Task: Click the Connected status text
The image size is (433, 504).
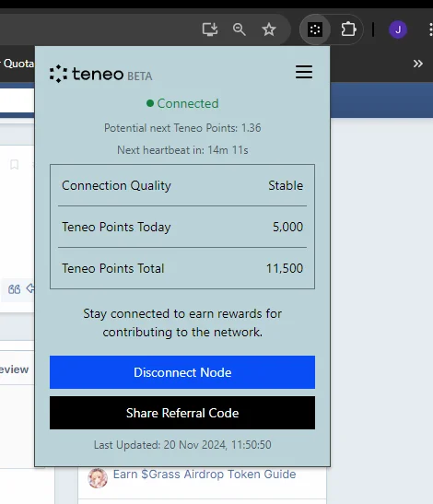Action: 188,103
